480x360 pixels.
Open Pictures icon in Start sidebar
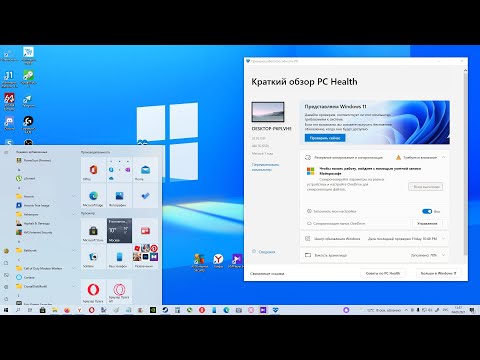(x=6, y=275)
